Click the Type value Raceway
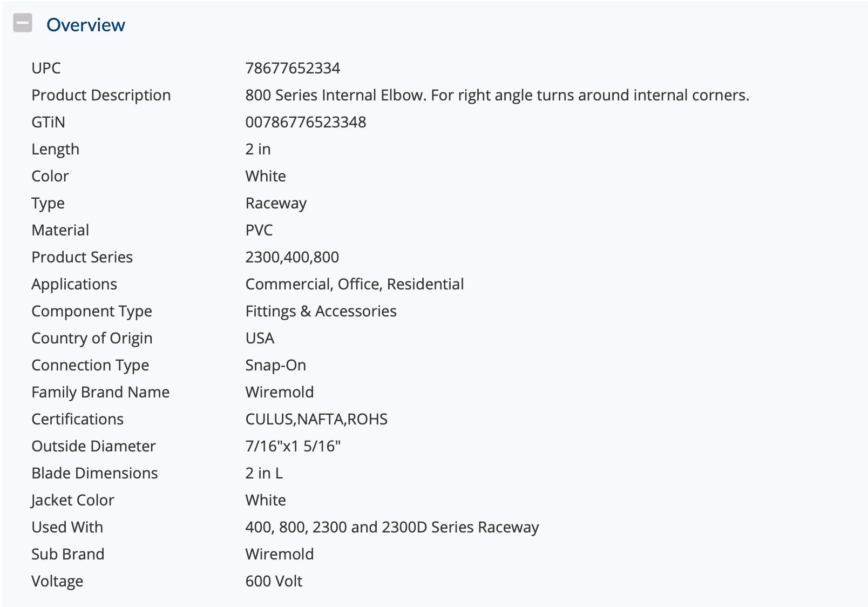Image resolution: width=868 pixels, height=607 pixels. click(276, 203)
